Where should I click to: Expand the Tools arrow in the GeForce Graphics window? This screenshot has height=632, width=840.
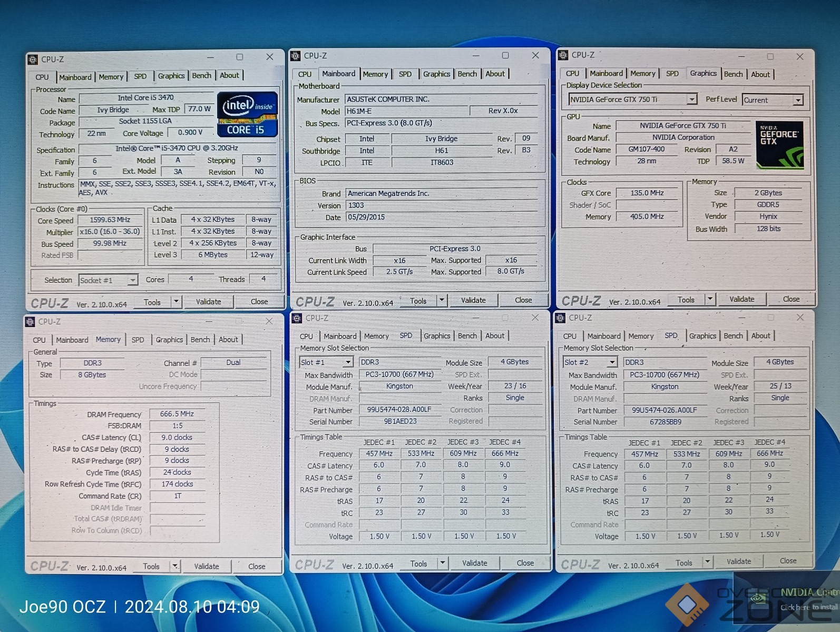[710, 299]
